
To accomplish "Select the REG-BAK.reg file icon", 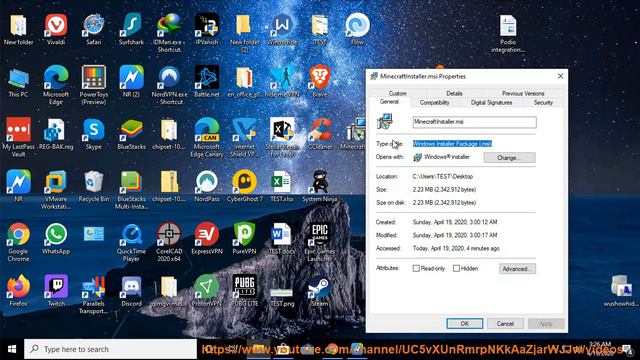I will click(56, 134).
